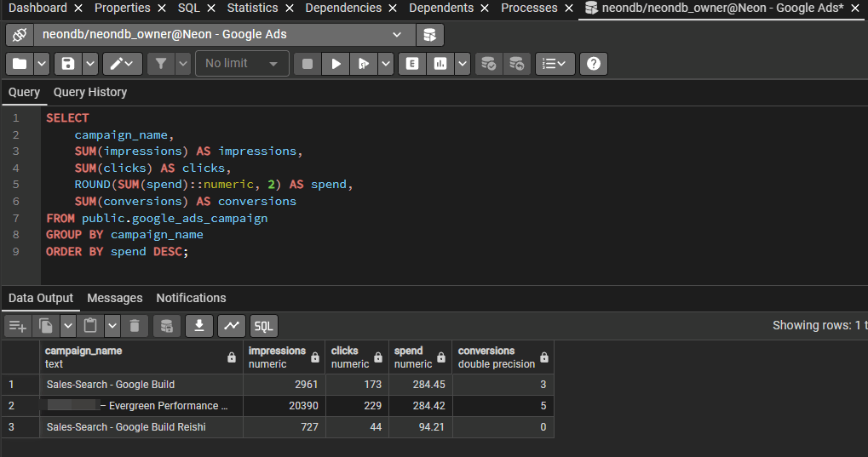The image size is (868, 457).
Task: Expand the Open File dropdown arrow
Action: (x=42, y=64)
